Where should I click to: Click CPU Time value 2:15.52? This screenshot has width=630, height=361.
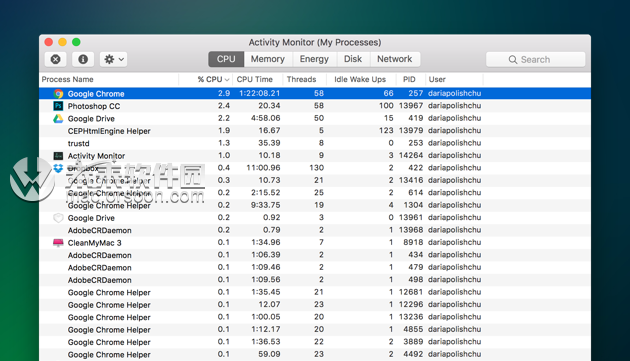pyautogui.click(x=266, y=193)
